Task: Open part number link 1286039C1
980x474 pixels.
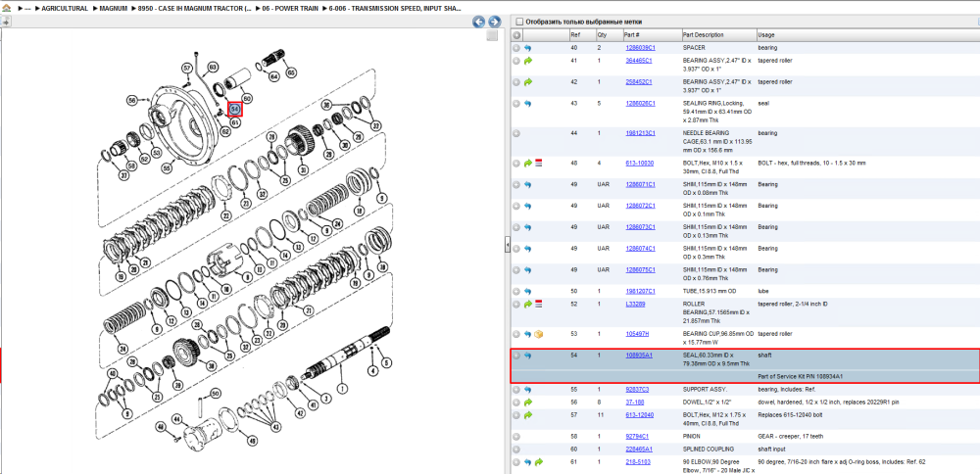Action: [640, 47]
